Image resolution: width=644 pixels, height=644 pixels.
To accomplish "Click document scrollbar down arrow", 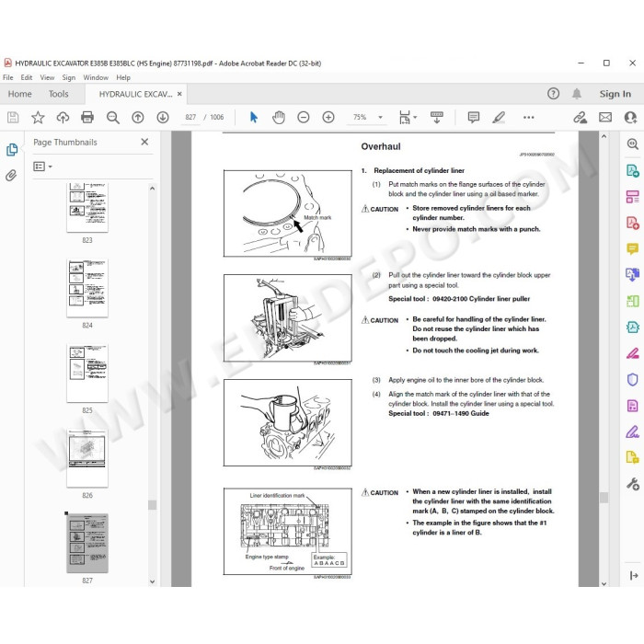I will [604, 582].
